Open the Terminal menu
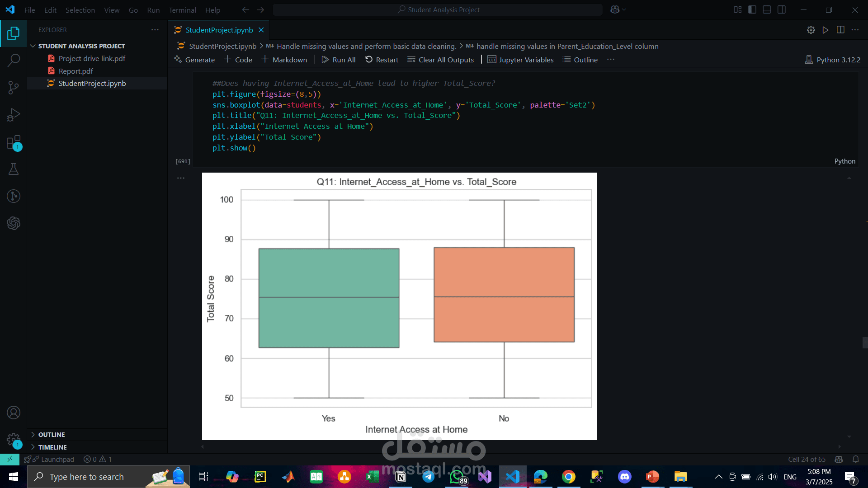This screenshot has width=868, height=488. 182,10
